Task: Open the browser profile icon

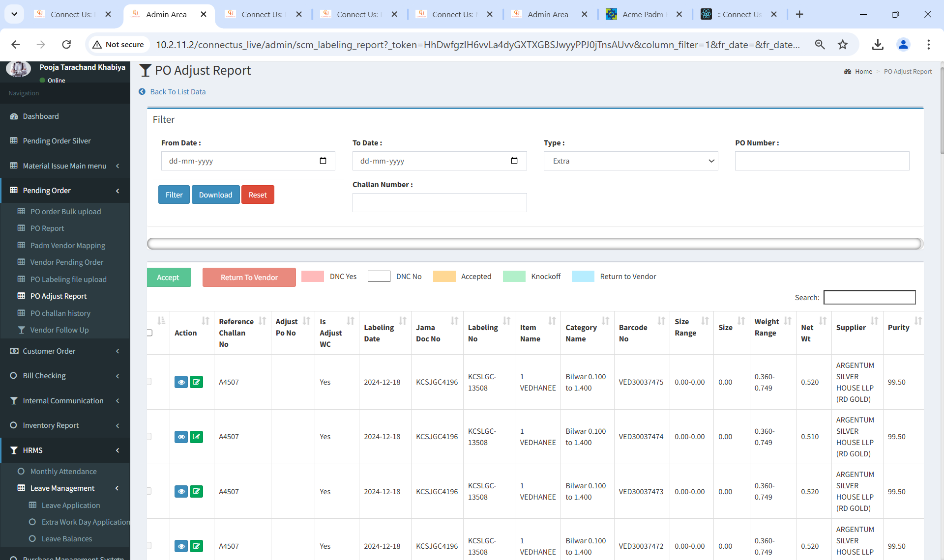Action: coord(903,45)
